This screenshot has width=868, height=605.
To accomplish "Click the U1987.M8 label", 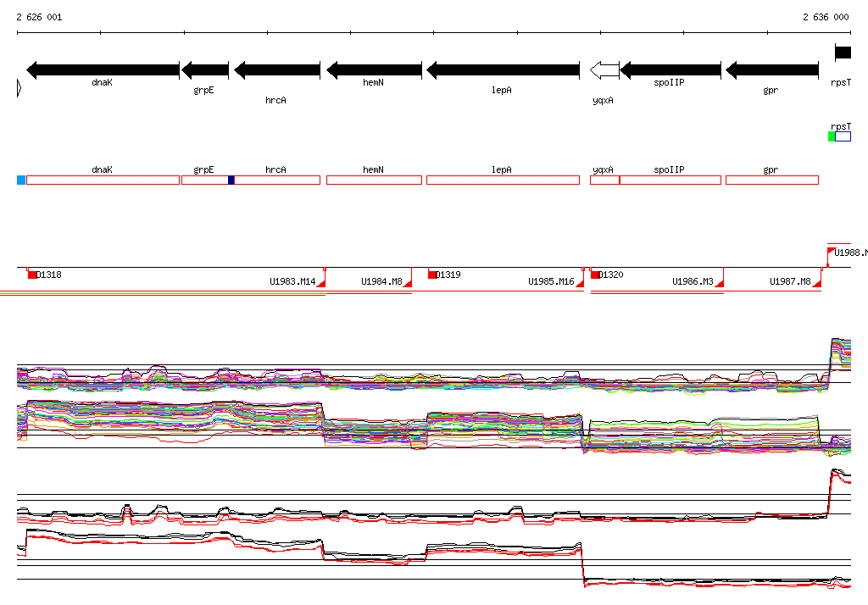I will pos(790,282).
